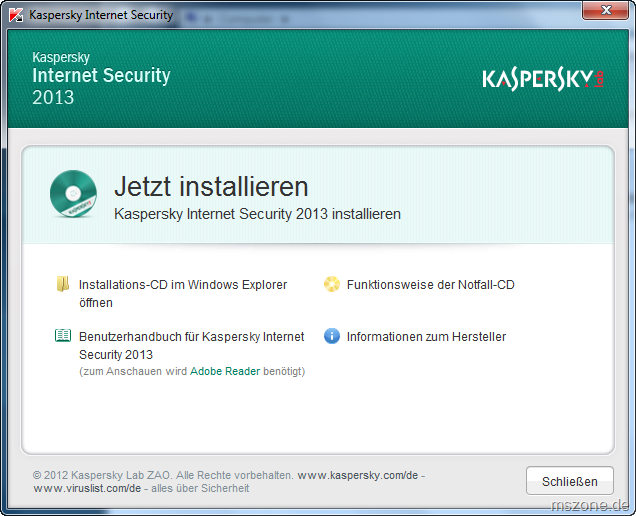The image size is (636, 516).
Task: Select 'Kaspersky Internet Security 2013 installieren' subtitle
Action: click(257, 214)
